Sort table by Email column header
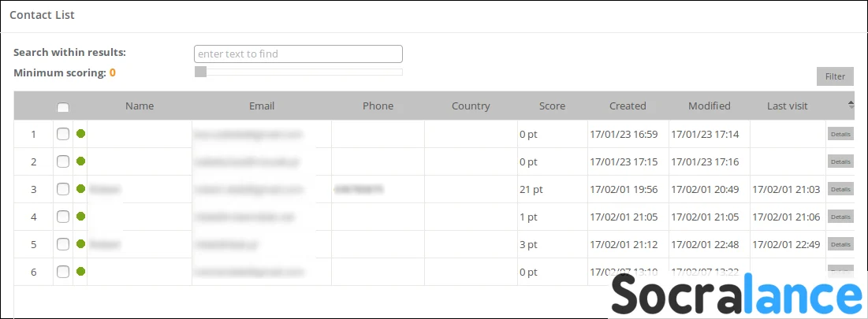This screenshot has height=319, width=868. (262, 106)
